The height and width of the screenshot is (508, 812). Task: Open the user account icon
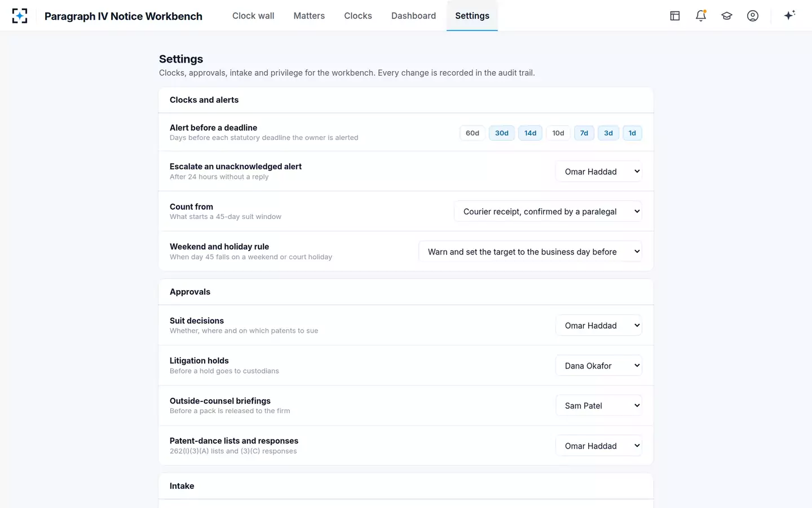753,16
